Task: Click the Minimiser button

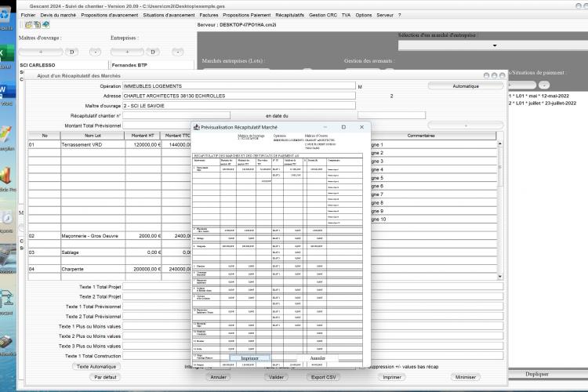Action: coord(466,377)
